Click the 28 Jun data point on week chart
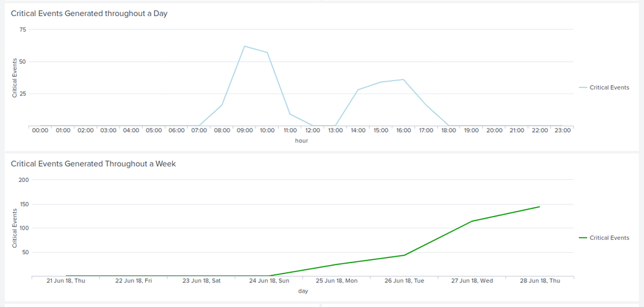Viewport: 644px width, 307px height. 539,206
